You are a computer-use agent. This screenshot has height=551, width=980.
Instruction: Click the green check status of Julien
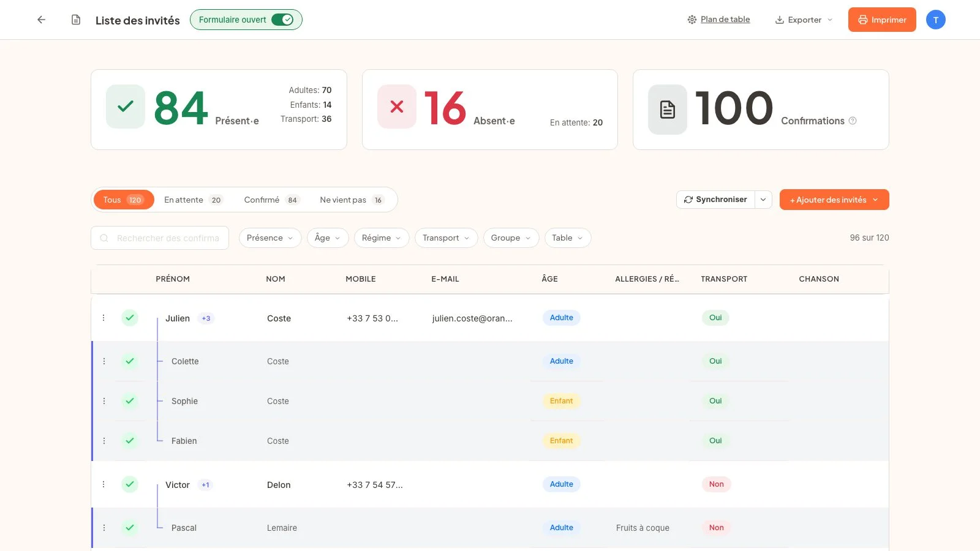130,318
